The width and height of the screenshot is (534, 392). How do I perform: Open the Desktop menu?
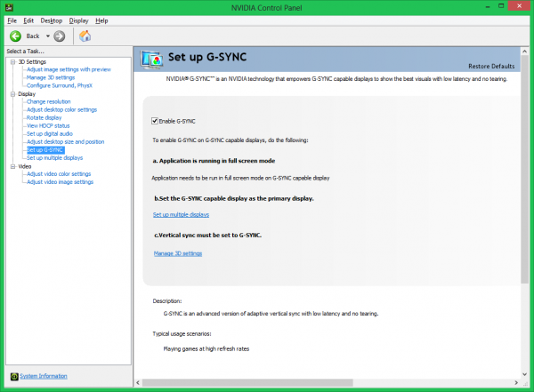[52, 20]
